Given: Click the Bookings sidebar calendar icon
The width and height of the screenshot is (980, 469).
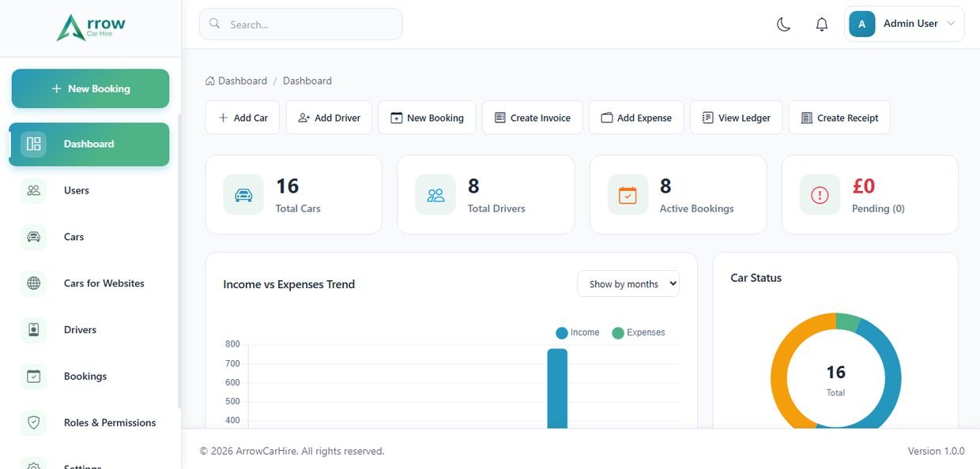Looking at the screenshot, I should coord(33,377).
